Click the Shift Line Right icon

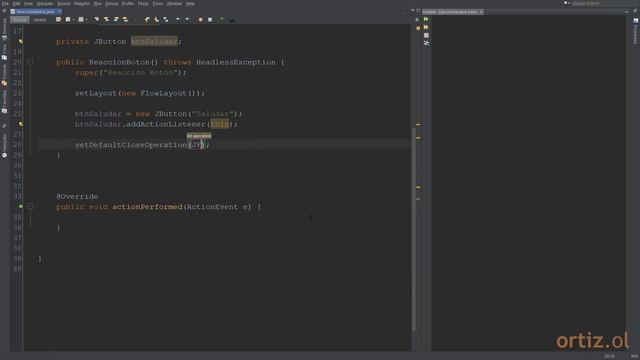[187, 20]
